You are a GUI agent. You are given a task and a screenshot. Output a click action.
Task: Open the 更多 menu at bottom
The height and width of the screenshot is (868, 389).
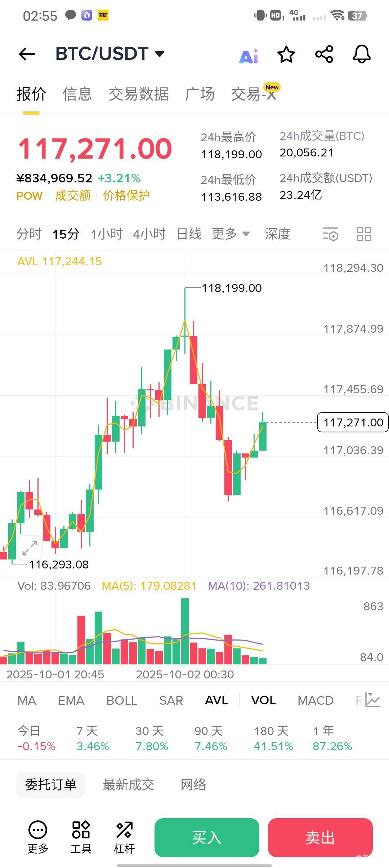click(38, 837)
